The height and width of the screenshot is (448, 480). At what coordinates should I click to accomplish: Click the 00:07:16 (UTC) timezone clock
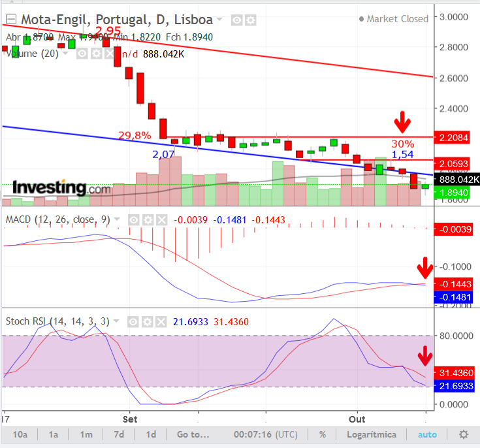[266, 434]
